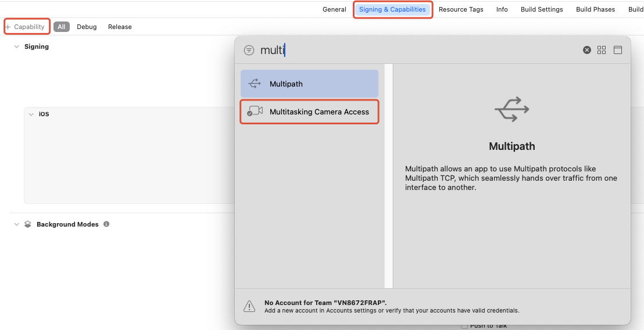
Task: Clear the capability search text
Action: [587, 51]
